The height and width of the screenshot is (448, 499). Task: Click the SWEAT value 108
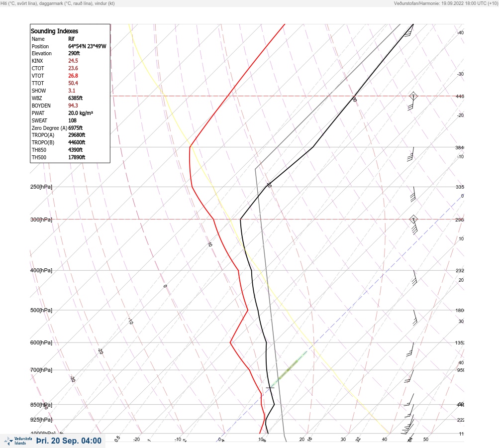[72, 120]
